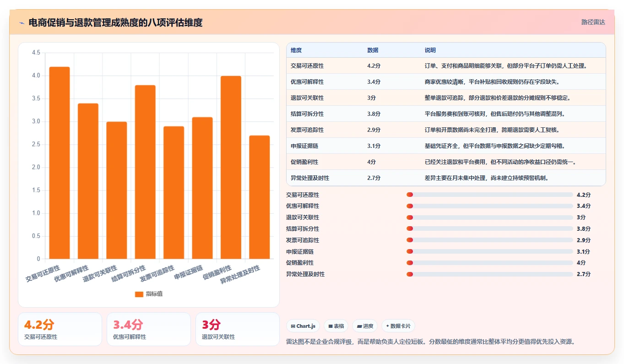The width and height of the screenshot is (624, 364).
Task: Open the 3分 退款可关联性 stat card
Action: [x=238, y=329]
